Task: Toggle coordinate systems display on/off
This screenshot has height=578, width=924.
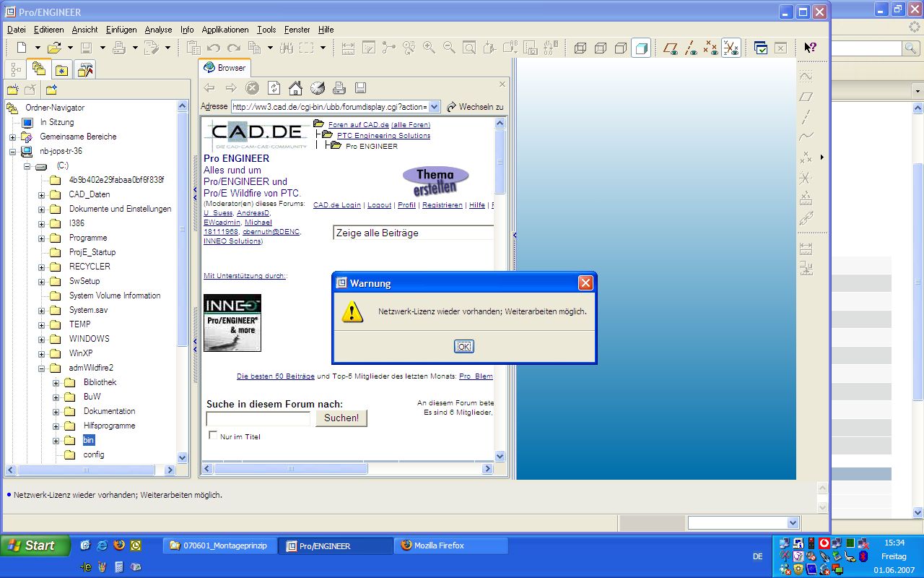Action: click(x=731, y=48)
